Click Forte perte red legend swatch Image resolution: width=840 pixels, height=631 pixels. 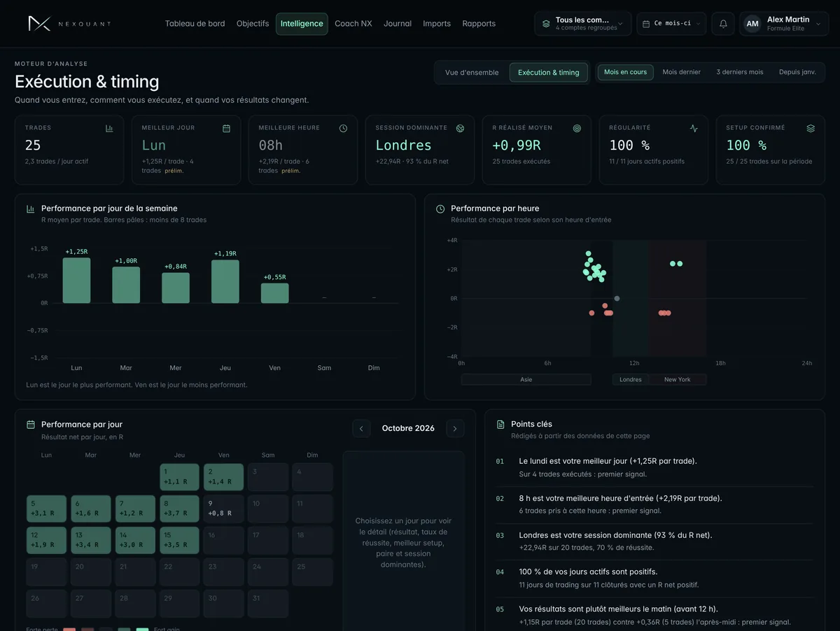69,630
